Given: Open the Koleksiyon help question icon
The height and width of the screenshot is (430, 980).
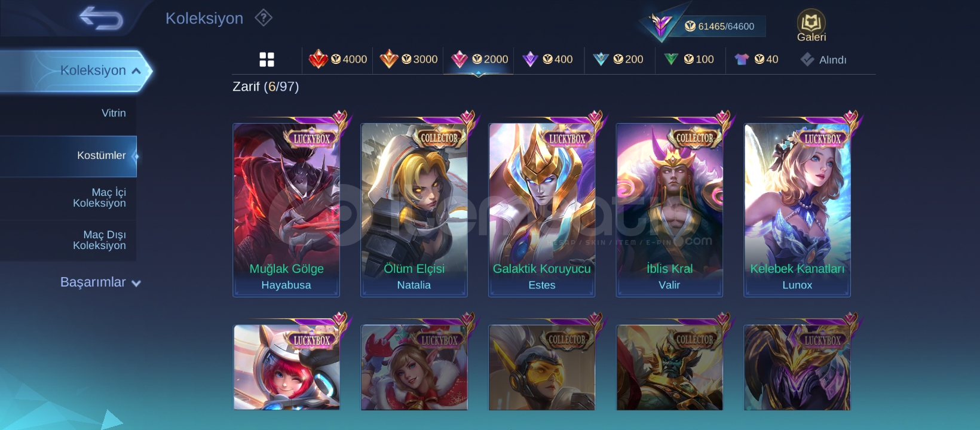Looking at the screenshot, I should (x=264, y=18).
